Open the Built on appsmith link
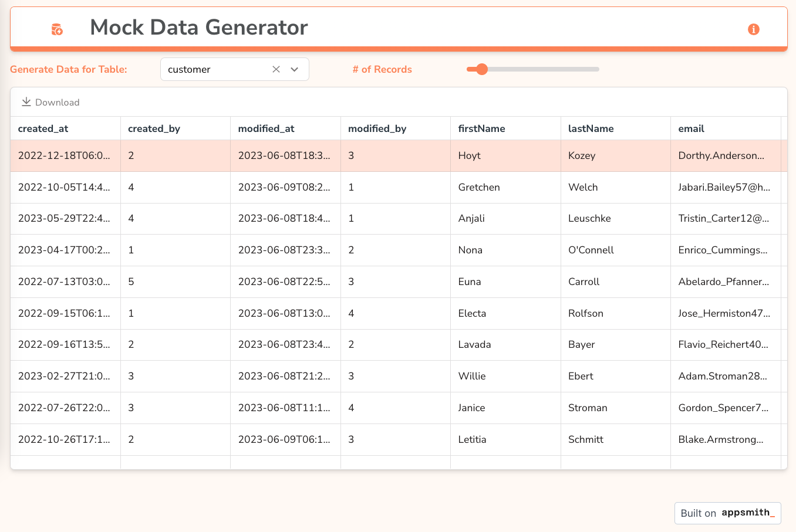The image size is (796, 532). [727, 513]
